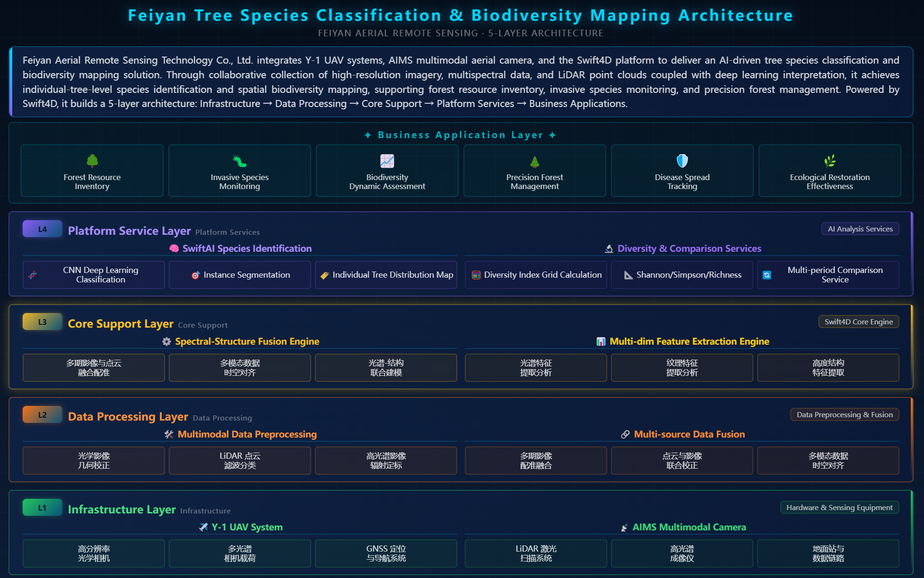
Task: Click the AI Analysis Services tag
Action: [x=860, y=229]
